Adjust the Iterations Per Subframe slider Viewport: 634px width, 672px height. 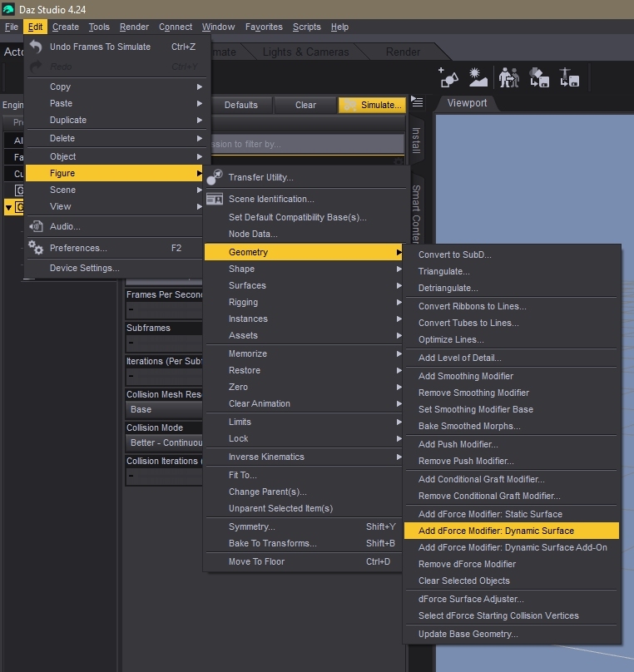(x=164, y=376)
